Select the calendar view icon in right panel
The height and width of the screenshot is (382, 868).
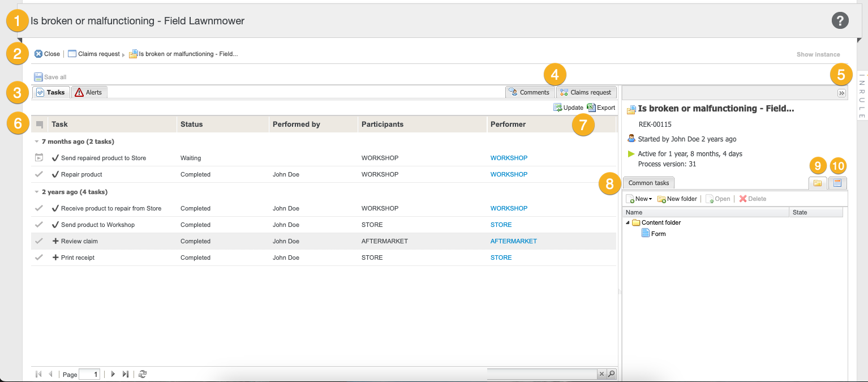click(837, 182)
